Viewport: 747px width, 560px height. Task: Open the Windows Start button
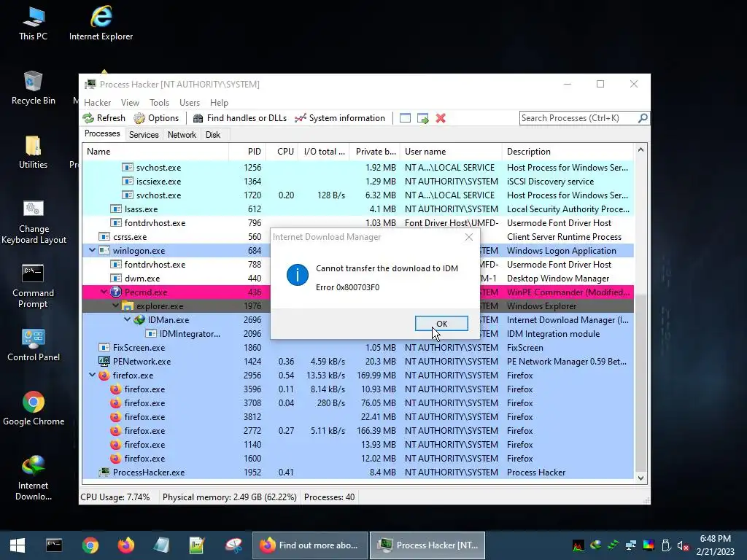coord(18,545)
